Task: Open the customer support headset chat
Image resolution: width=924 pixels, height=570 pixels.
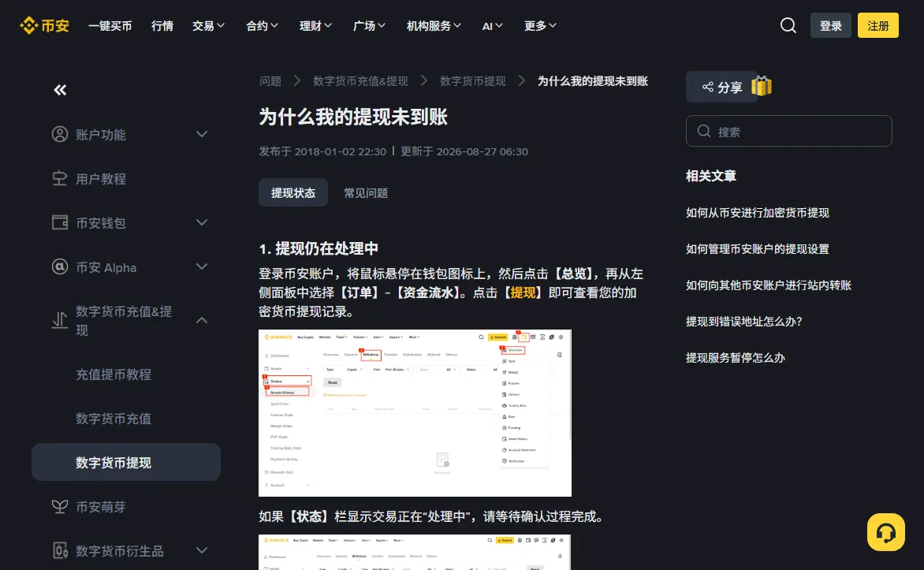Action: coord(885,532)
